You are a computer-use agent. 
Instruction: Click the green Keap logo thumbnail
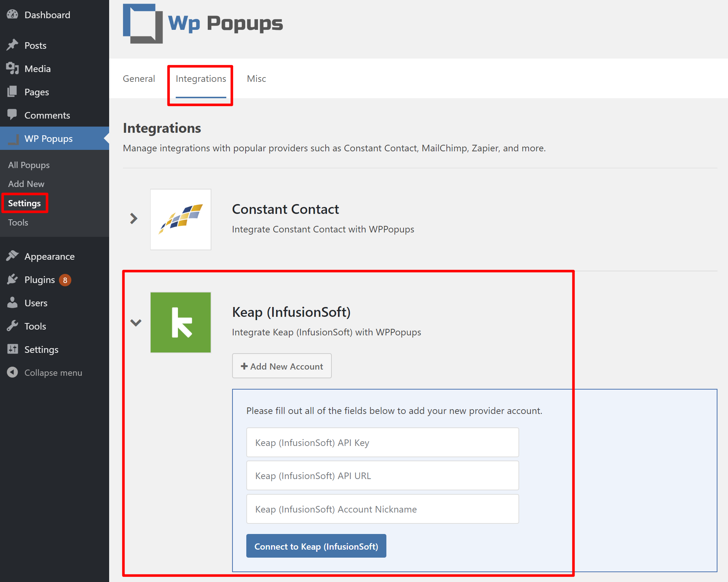coord(180,322)
